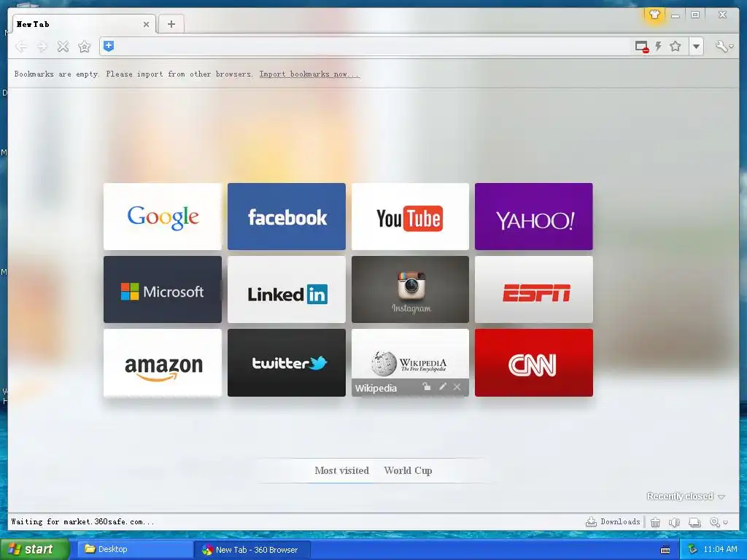
Task: Toggle the lightning speed mode icon
Action: [659, 46]
